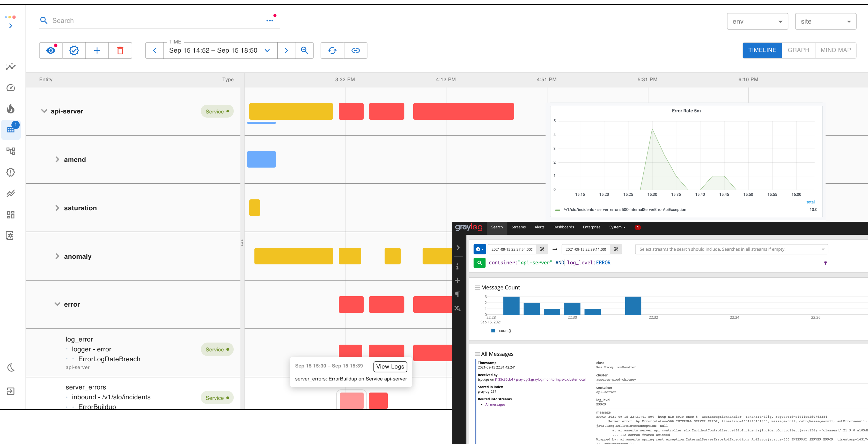Expand the anomaly row
Image resolution: width=868 pixels, height=448 pixels.
[57, 256]
